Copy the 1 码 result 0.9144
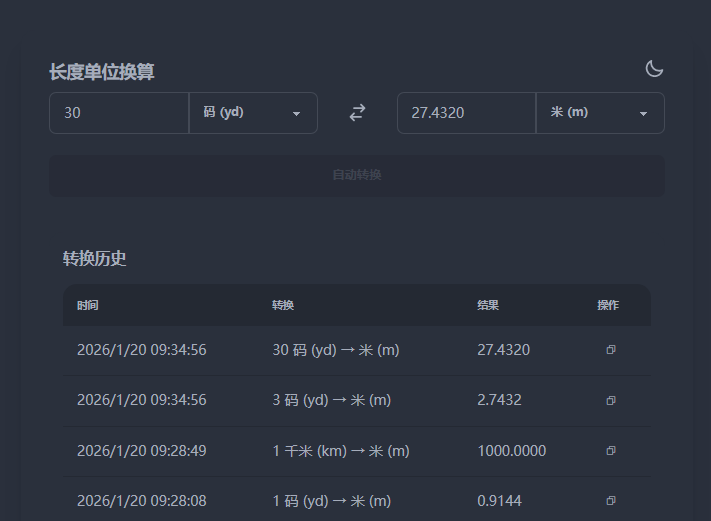 [610, 501]
